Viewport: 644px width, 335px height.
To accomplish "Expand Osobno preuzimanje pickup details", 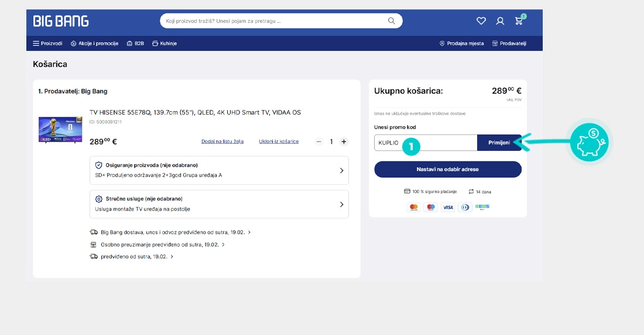I will tap(157, 244).
